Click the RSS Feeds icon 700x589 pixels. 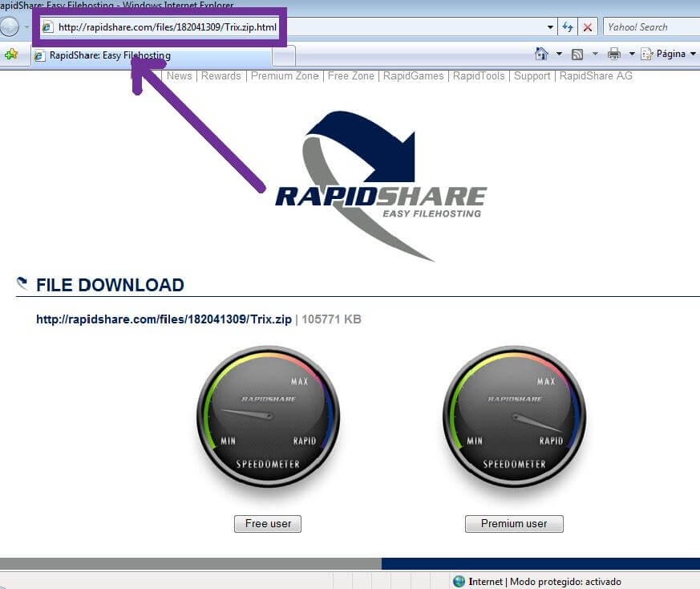(x=577, y=55)
